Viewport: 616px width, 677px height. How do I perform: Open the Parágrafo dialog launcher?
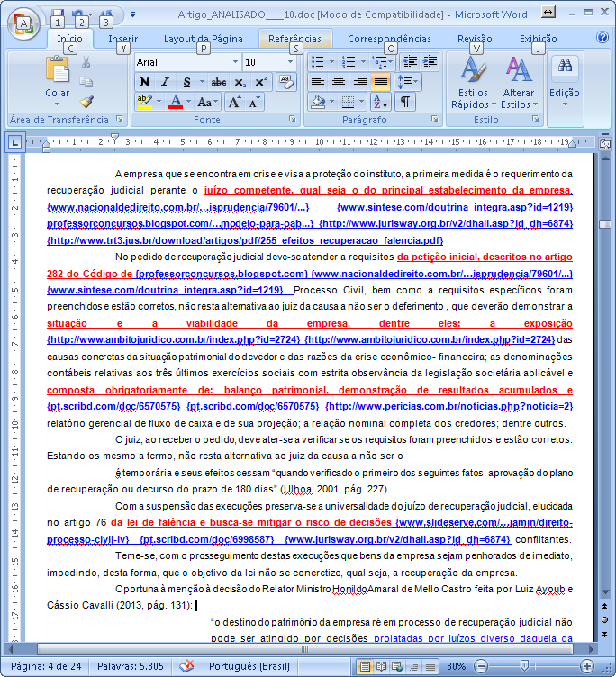(435, 119)
